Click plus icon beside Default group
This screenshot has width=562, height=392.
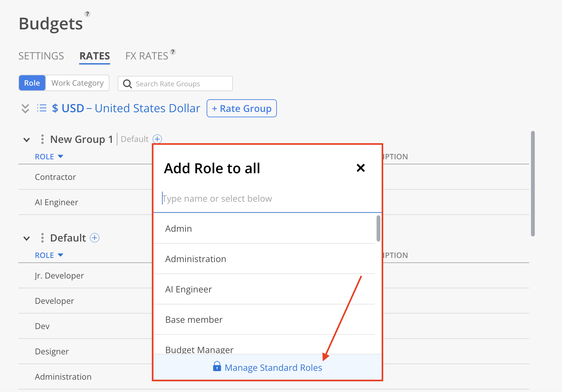pyautogui.click(x=95, y=238)
